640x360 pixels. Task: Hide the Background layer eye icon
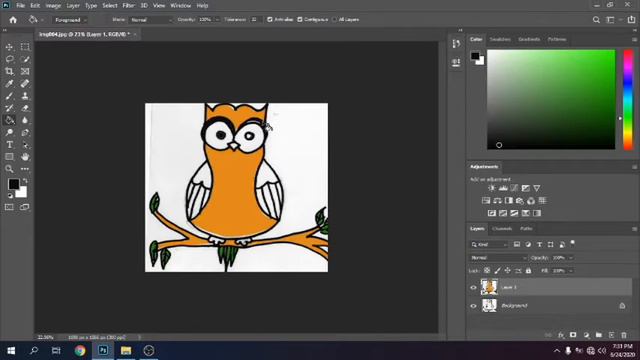[473, 306]
